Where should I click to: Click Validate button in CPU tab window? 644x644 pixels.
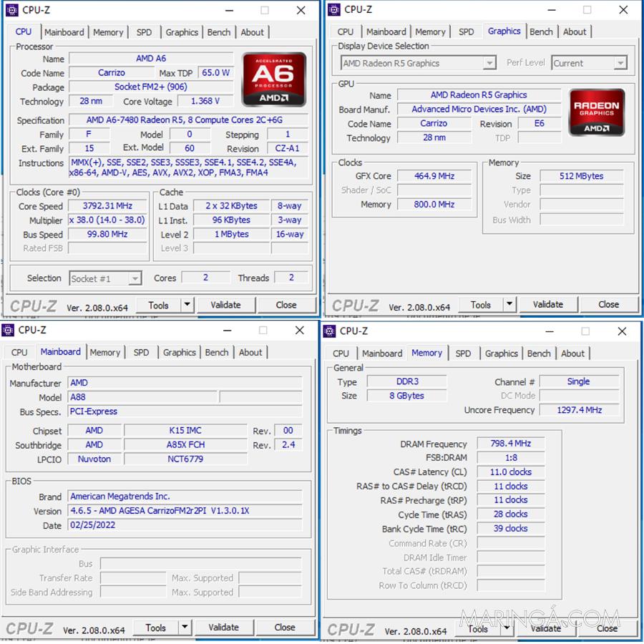[226, 305]
